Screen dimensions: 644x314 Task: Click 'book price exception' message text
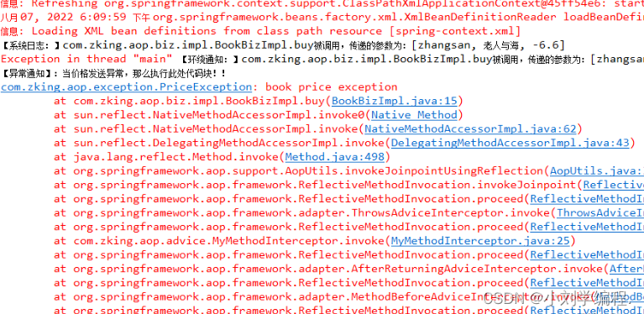[331, 87]
